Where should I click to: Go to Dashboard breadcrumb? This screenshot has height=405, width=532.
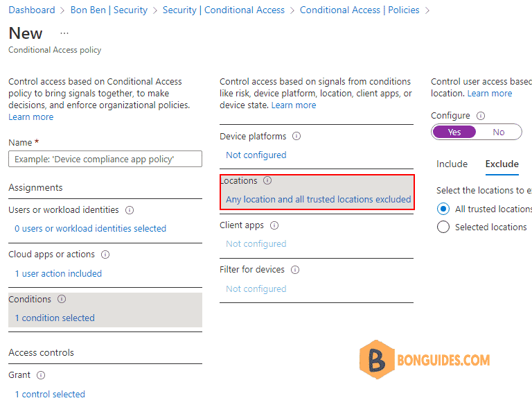[x=32, y=10]
